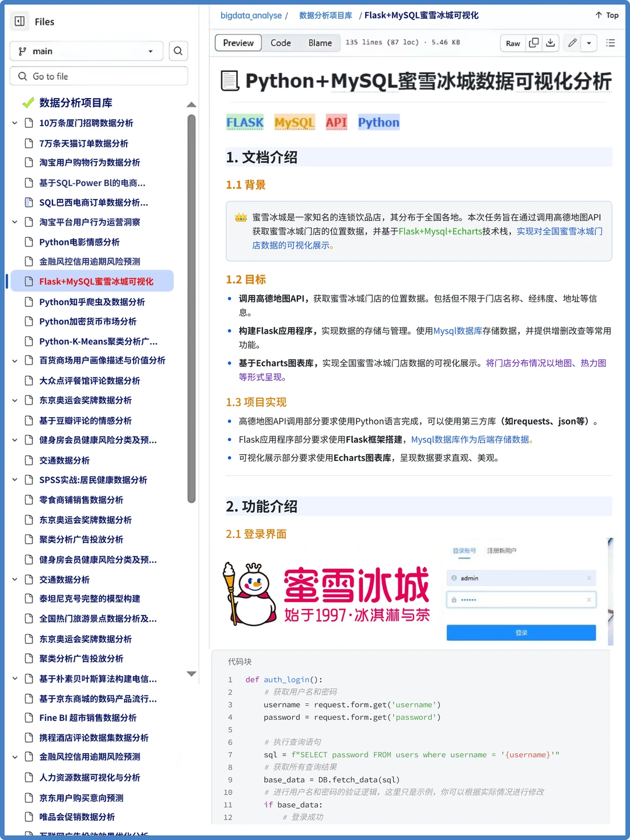Screen dimensions: 630x840
Task: Click the MySQL tag badge
Action: 295,123
